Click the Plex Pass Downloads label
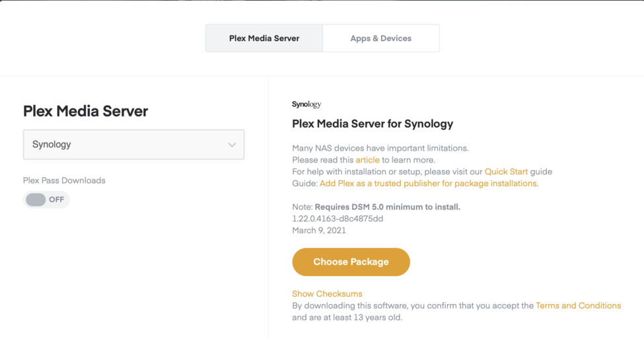 click(x=64, y=180)
